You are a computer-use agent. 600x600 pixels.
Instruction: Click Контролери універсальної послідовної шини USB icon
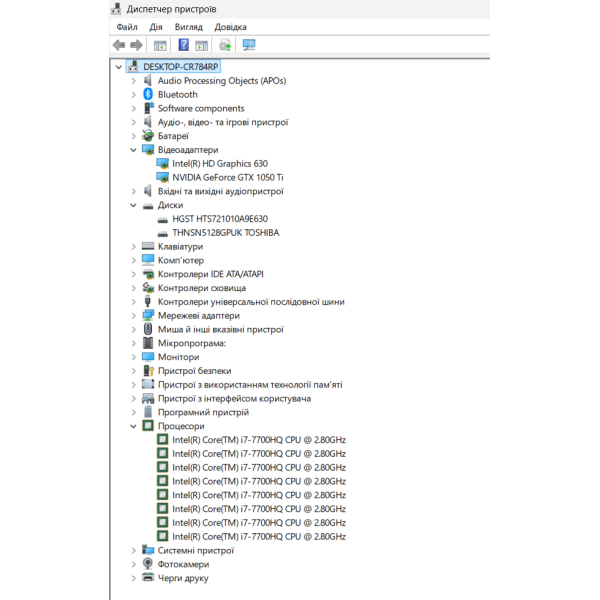click(148, 302)
